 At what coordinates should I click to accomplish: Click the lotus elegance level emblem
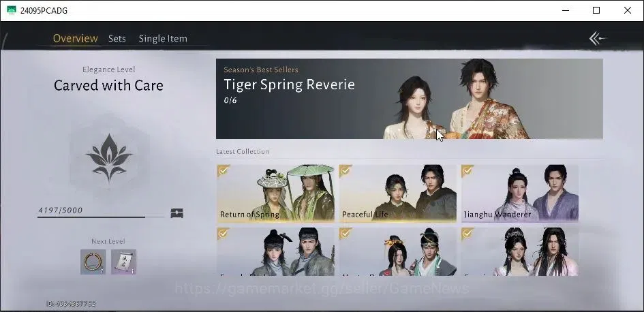point(109,157)
